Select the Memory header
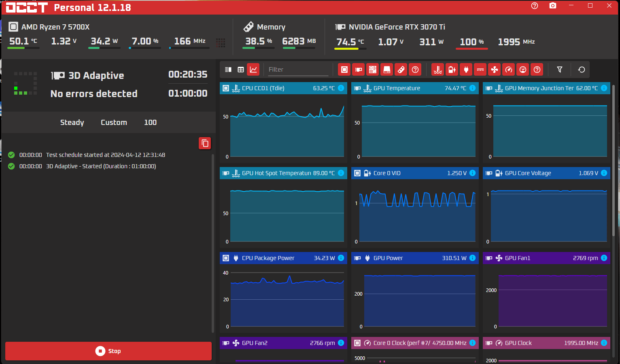The image size is (620, 364). point(264,27)
